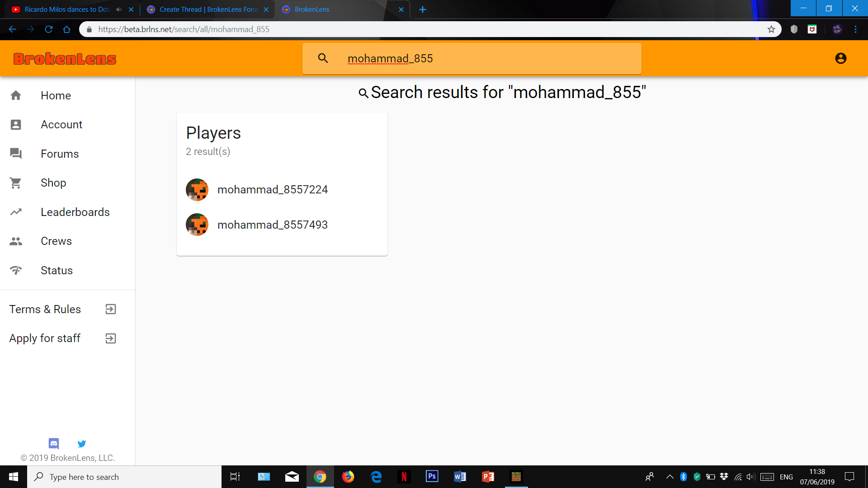The width and height of the screenshot is (868, 488).
Task: Open Microsoft Edge from the taskbar
Action: tap(376, 477)
